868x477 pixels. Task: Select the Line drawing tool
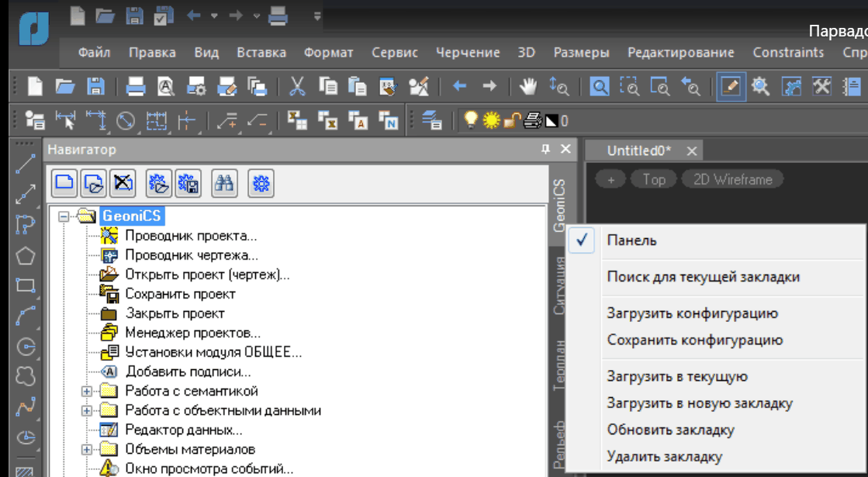26,164
